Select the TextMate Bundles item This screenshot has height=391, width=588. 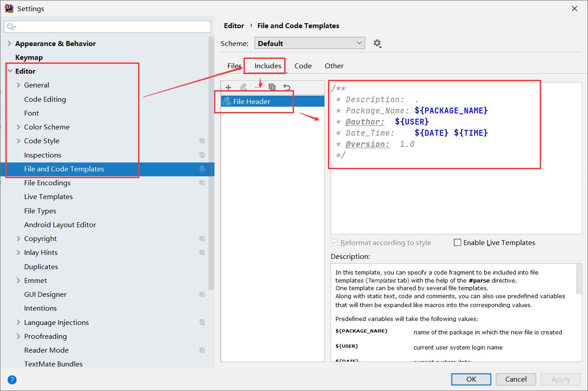[x=53, y=364]
